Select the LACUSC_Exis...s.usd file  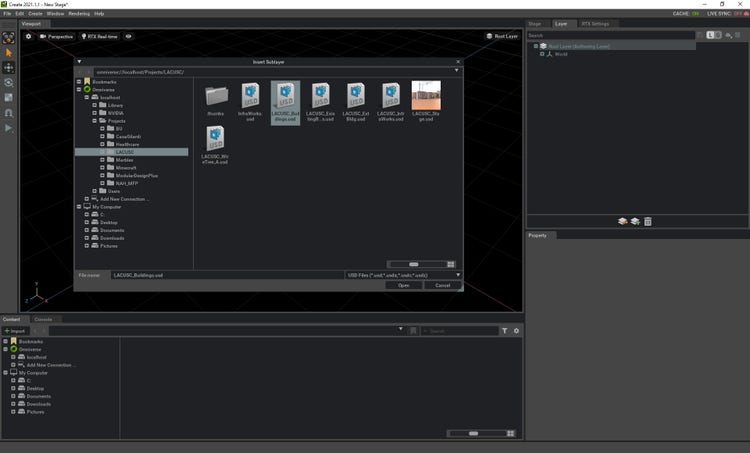[x=320, y=102]
